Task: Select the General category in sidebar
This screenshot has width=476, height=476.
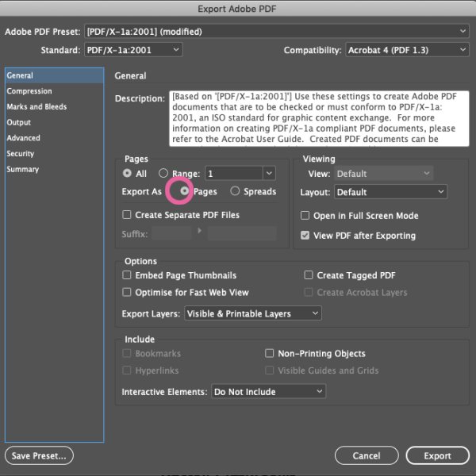Action: 54,75
